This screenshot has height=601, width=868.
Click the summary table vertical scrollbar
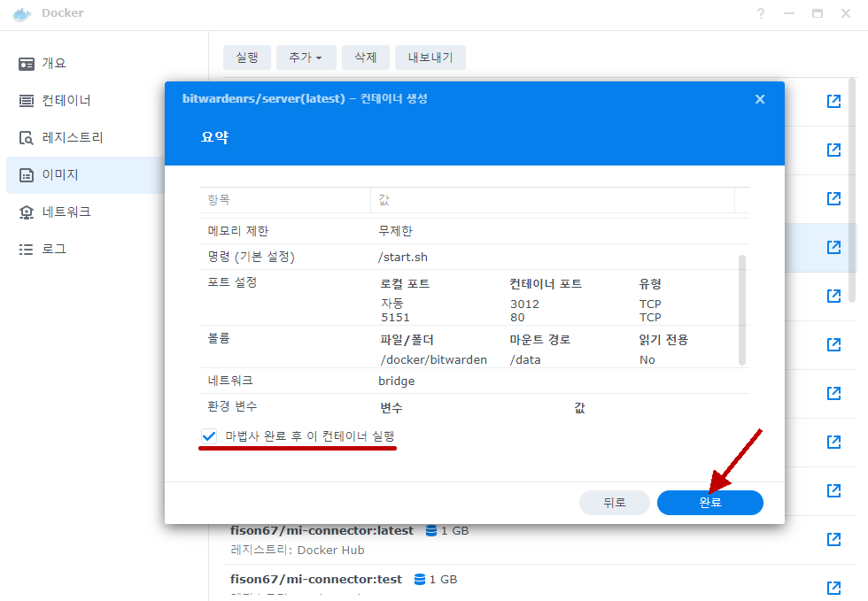pos(742,310)
